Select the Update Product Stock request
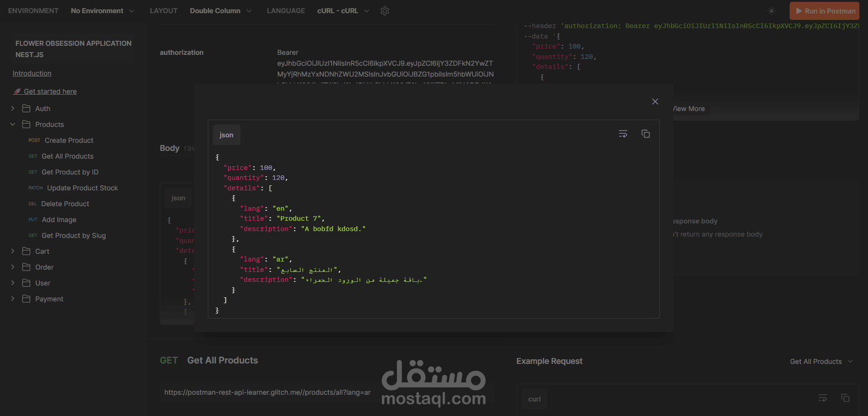The image size is (868, 416). [82, 188]
